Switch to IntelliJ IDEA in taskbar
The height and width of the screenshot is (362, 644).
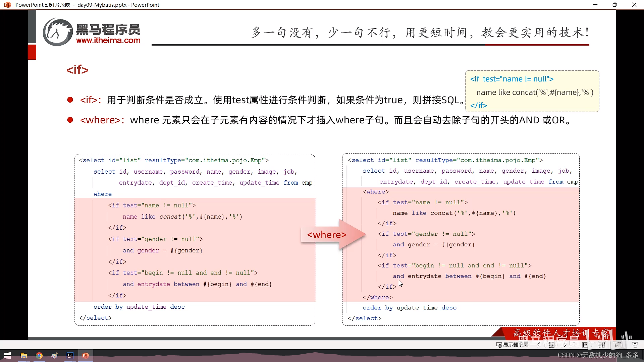coord(70,356)
